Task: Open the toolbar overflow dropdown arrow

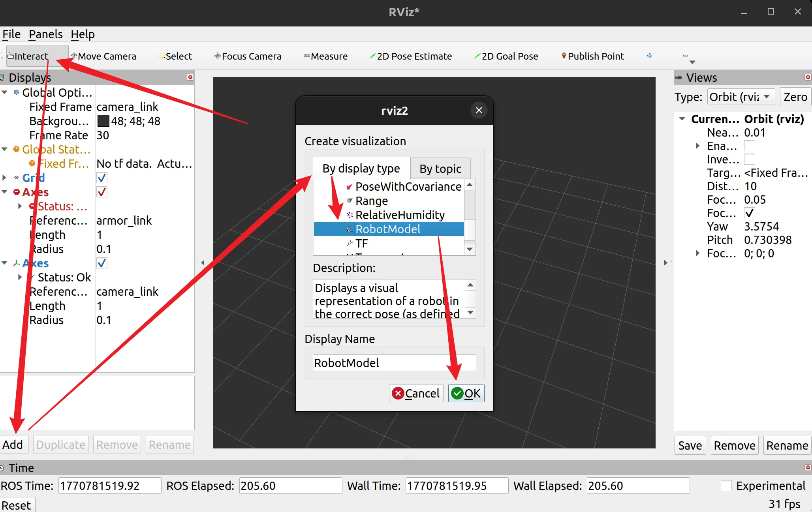Action: [x=692, y=62]
